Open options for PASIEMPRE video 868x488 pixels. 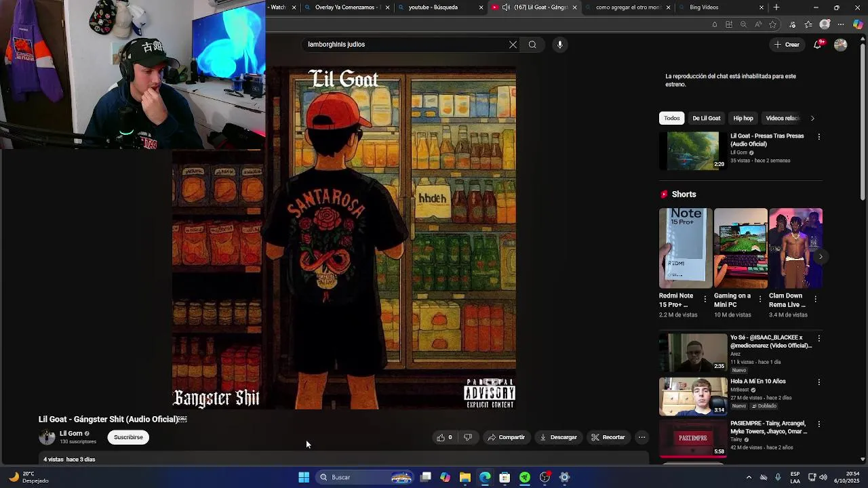(818, 424)
